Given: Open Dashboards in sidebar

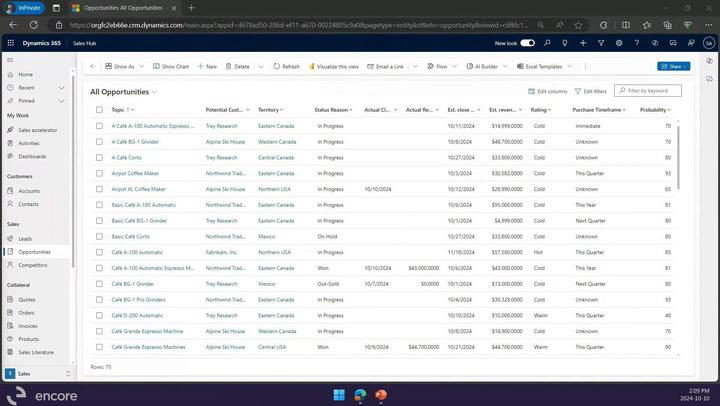Looking at the screenshot, I should [x=32, y=156].
